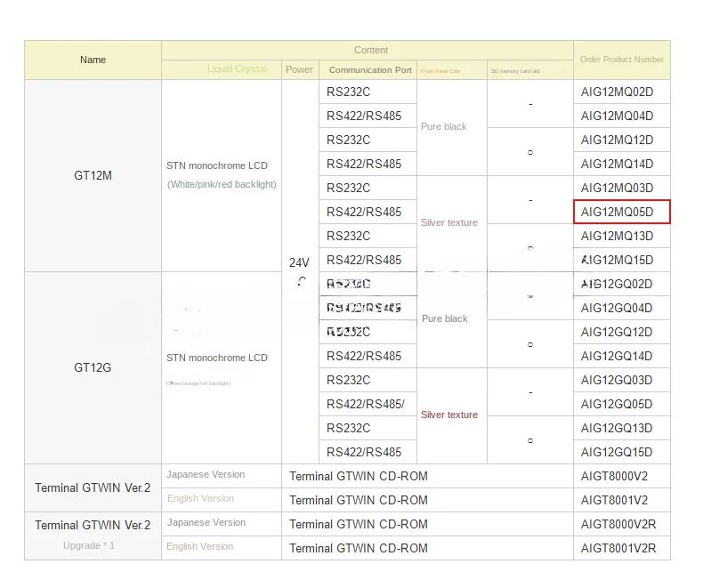Click Japanese Version in the AIGT8000V2 row
Viewport: 703px width, 588px height.
click(x=206, y=475)
